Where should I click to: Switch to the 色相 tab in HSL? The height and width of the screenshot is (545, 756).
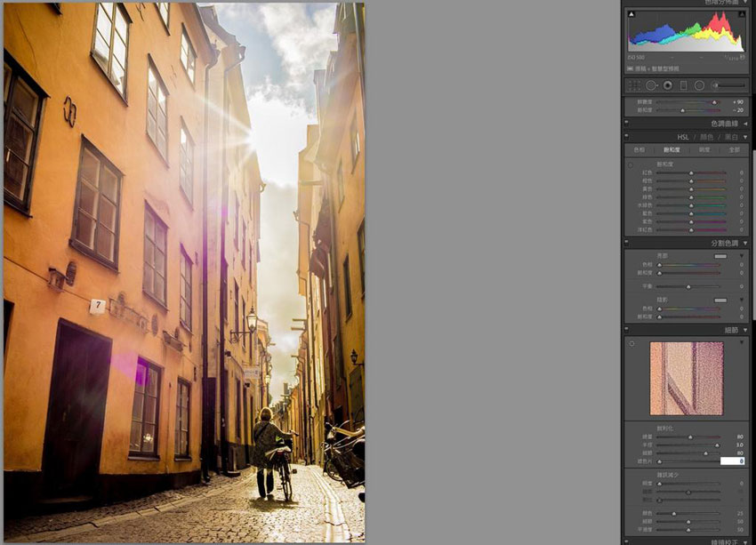coord(639,150)
